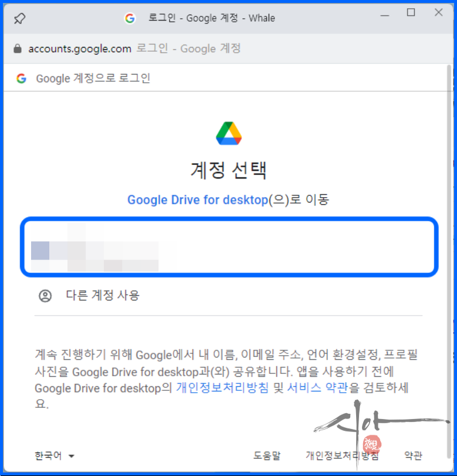Click the Google favicon in the title bar
Screen dimensions: 457x476
pos(130,19)
